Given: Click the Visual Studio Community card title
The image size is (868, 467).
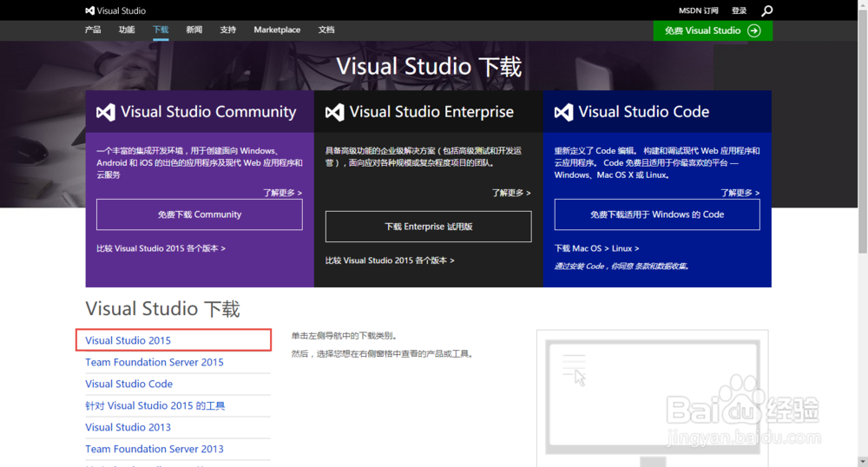Looking at the screenshot, I should (x=208, y=112).
